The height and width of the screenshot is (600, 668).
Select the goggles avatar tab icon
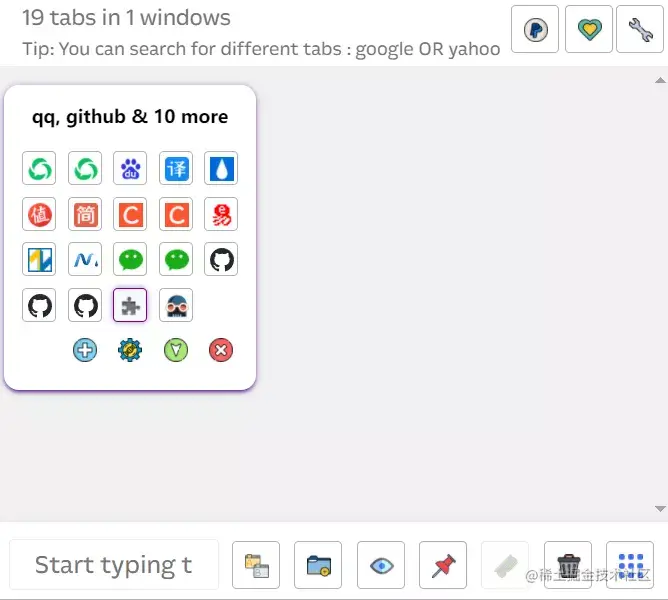(x=176, y=306)
